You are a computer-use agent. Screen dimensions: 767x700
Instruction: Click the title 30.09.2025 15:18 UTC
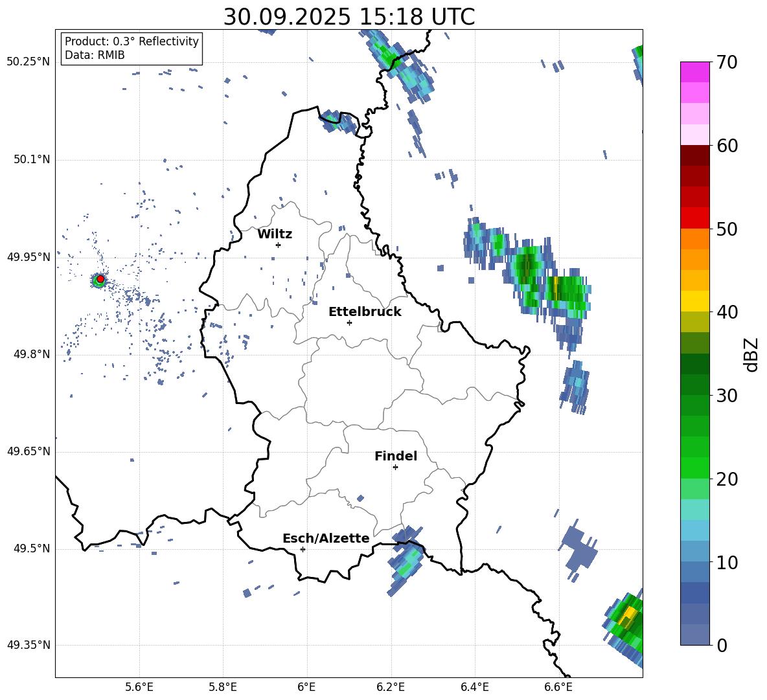(x=349, y=17)
